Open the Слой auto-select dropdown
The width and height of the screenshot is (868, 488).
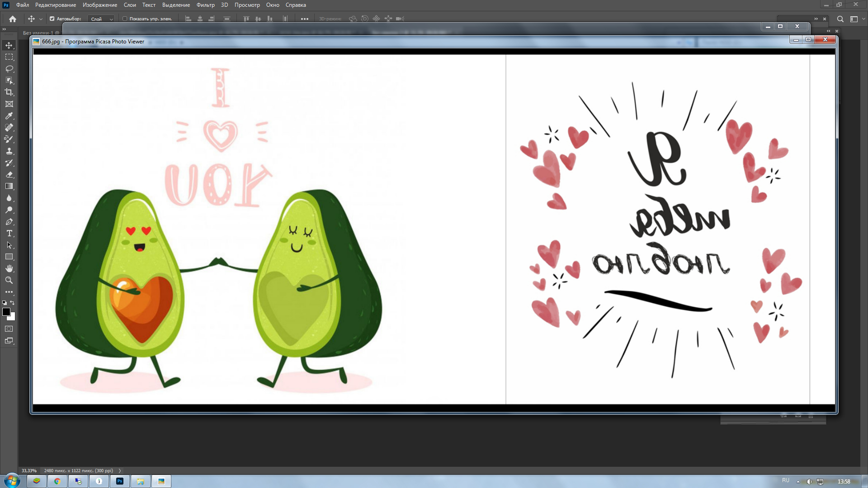[102, 19]
